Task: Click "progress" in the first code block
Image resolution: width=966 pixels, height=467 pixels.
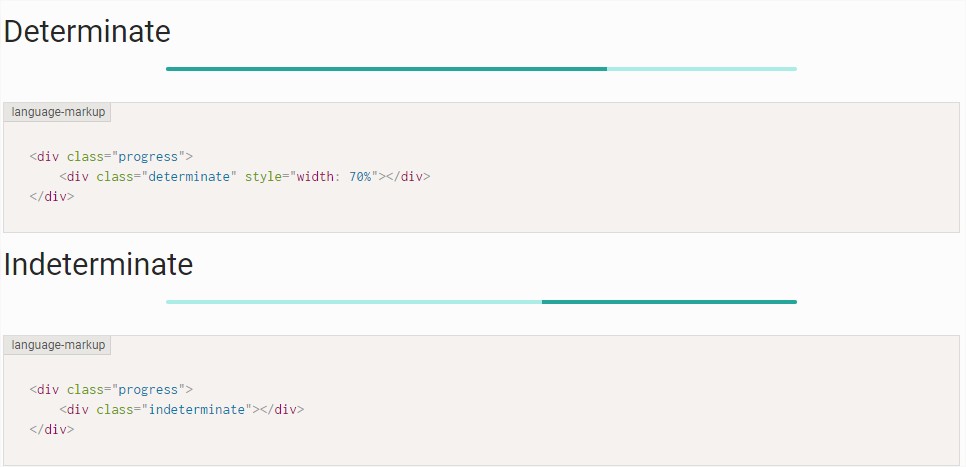Action: pyautogui.click(x=150, y=157)
